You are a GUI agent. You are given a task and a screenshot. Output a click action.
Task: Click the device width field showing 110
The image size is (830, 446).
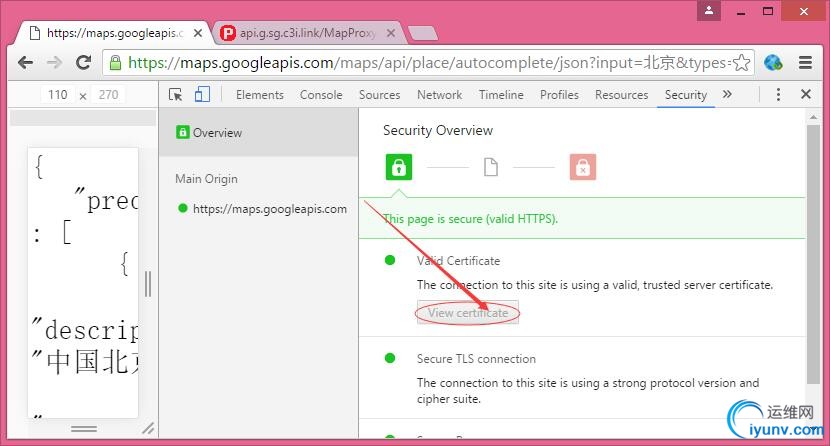58,95
